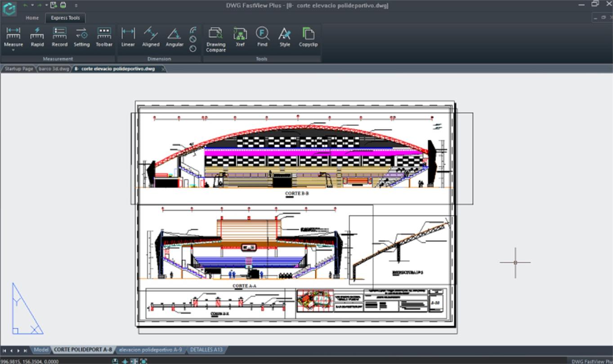The width and height of the screenshot is (613, 364).
Task: Toggle full screen mode in status bar
Action: tap(143, 361)
